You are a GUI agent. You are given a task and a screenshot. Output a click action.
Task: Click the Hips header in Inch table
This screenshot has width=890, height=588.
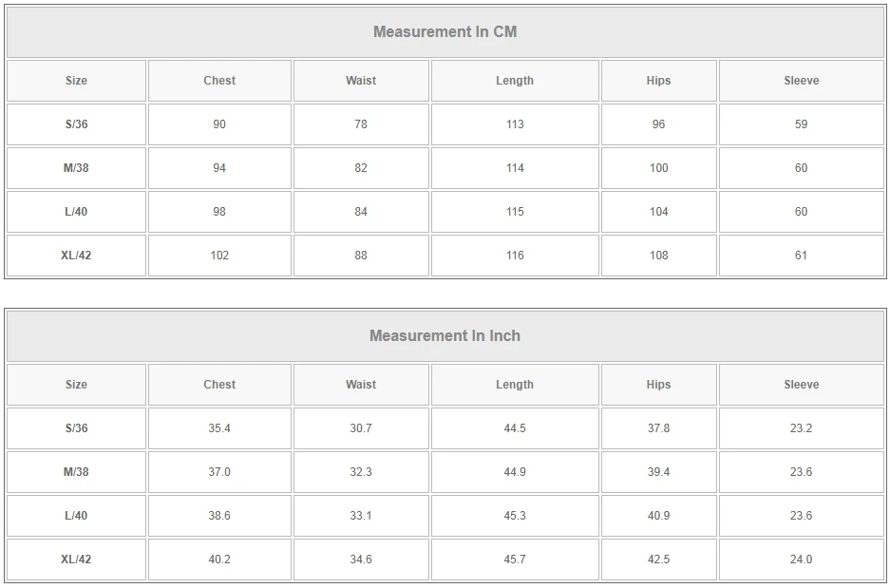pyautogui.click(x=658, y=385)
